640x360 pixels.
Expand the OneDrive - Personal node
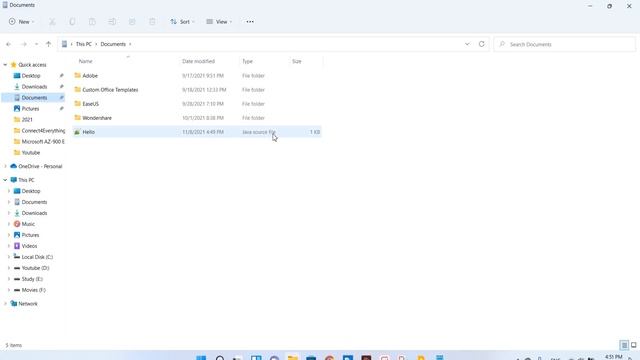5,167
